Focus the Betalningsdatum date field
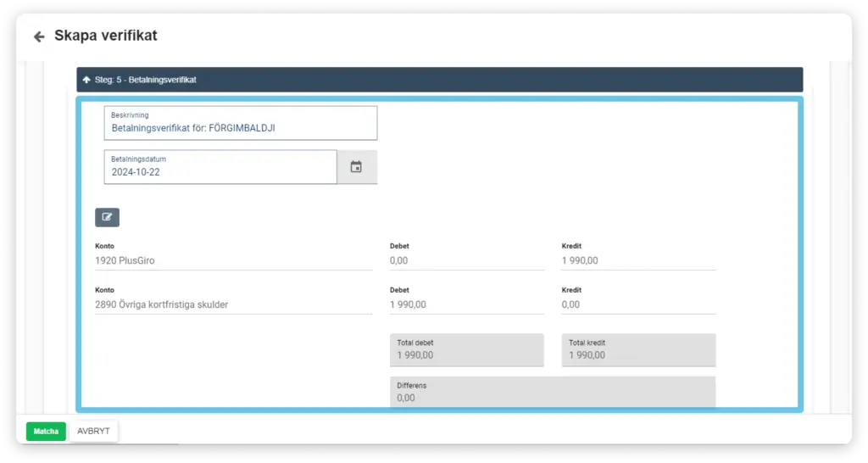The height and width of the screenshot is (463, 868). click(220, 167)
